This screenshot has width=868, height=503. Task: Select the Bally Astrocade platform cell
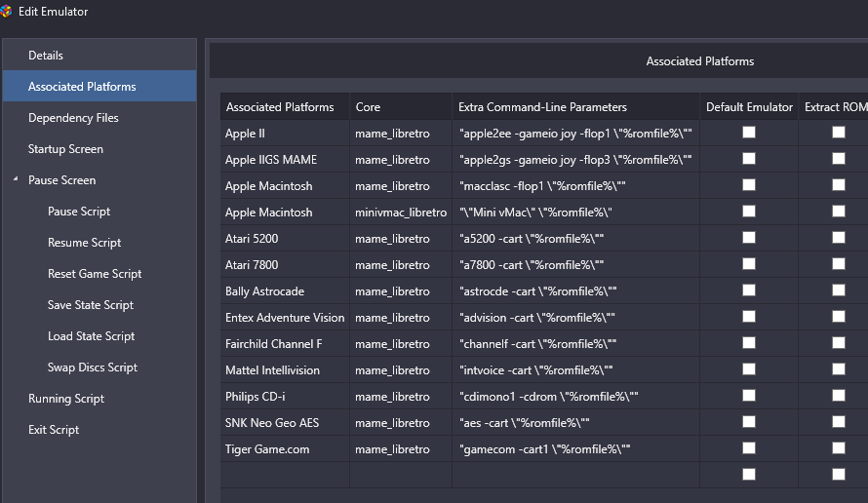tap(285, 291)
